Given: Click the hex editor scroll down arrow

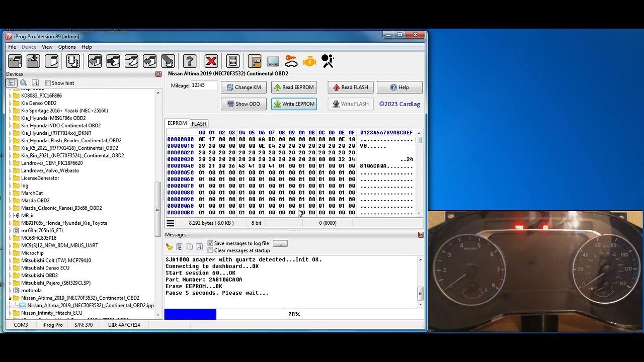Looking at the screenshot, I should (419, 213).
